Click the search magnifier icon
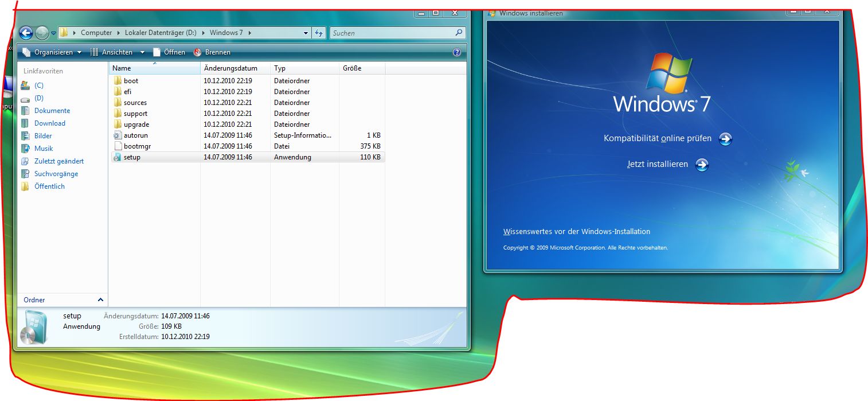Screen dimensions: 868x401 pyautogui.click(x=459, y=33)
